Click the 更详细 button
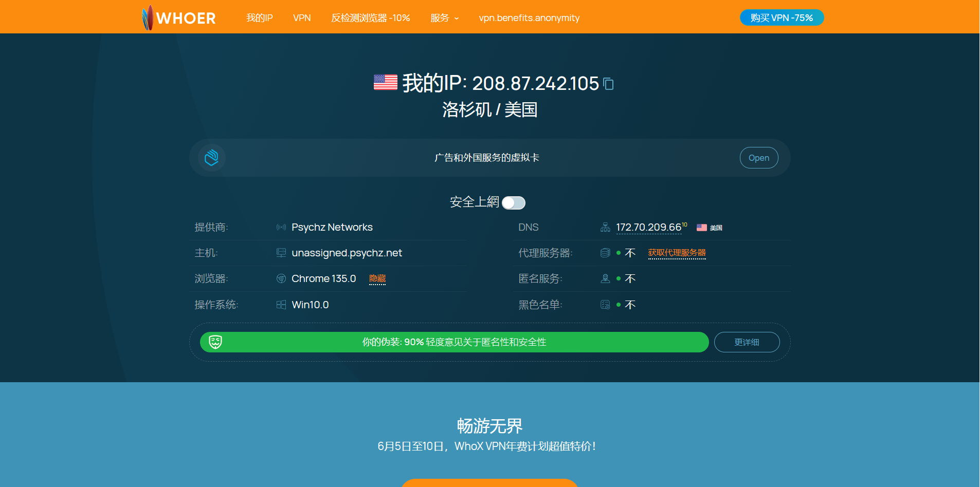Image resolution: width=980 pixels, height=487 pixels. pyautogui.click(x=747, y=342)
